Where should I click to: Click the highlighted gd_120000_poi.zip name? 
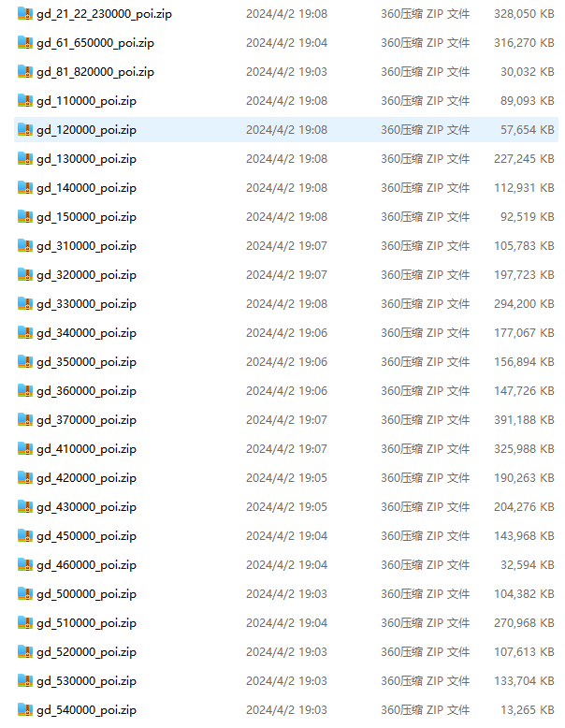(87, 130)
